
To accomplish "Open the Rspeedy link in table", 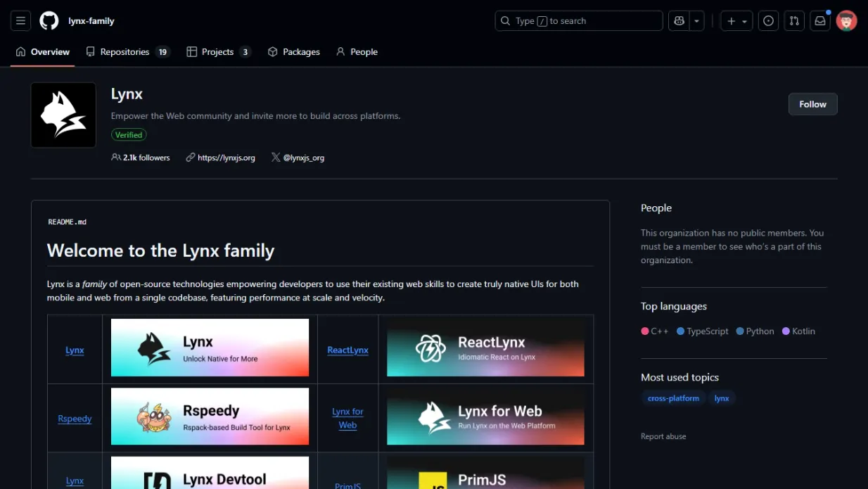I will [75, 419].
